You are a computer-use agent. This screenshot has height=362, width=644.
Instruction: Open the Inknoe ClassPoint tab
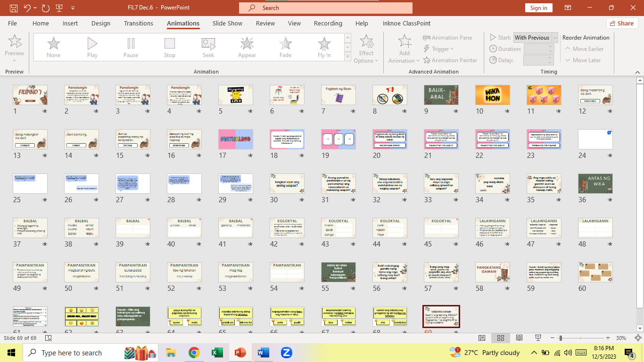(x=406, y=23)
